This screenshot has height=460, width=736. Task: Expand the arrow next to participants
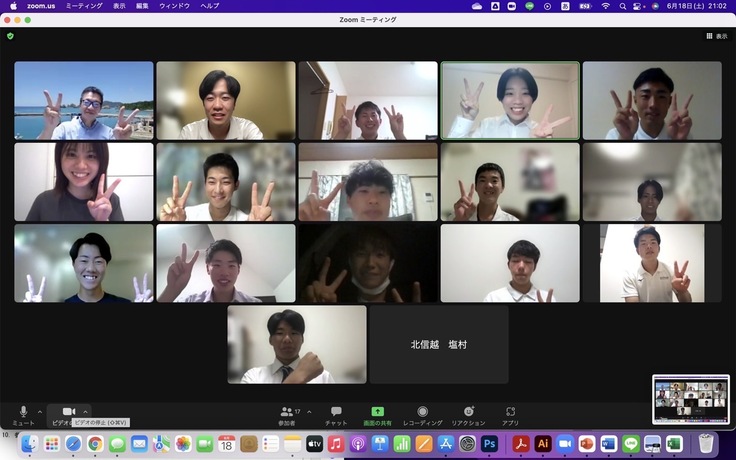tap(309, 411)
